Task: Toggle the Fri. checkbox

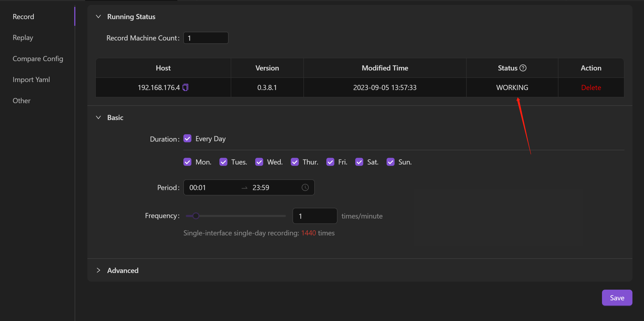Action: coord(330,162)
